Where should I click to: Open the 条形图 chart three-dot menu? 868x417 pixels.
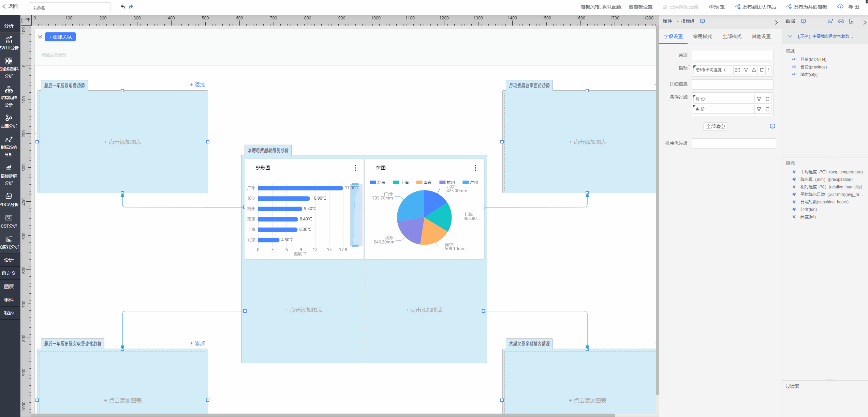point(355,168)
